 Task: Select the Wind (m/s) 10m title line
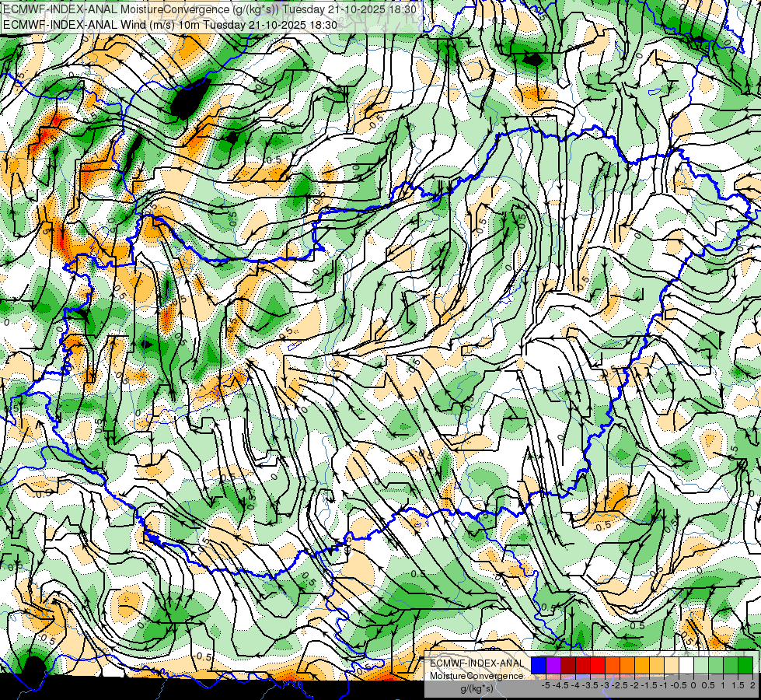(170, 24)
